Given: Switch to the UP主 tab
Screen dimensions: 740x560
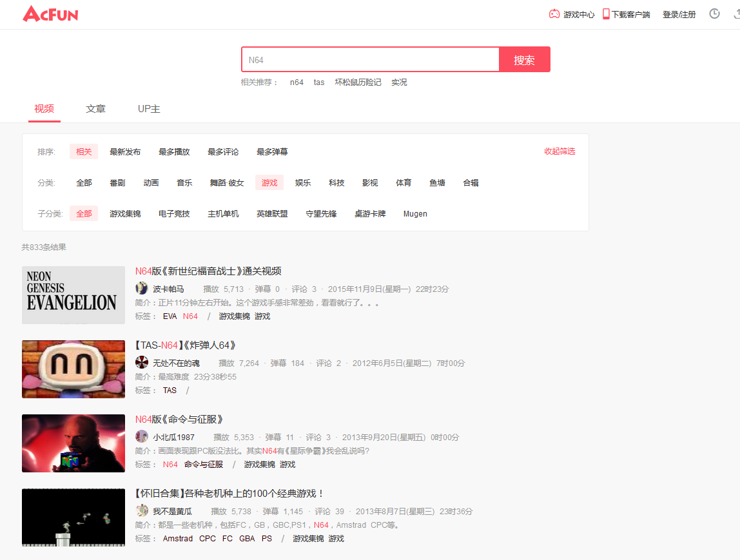Looking at the screenshot, I should pos(149,109).
